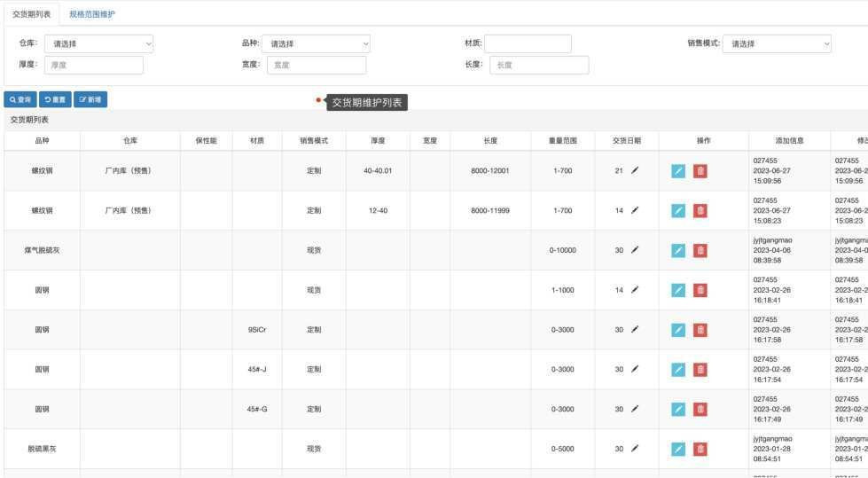Edit the 煤气脱硫灰 row
This screenshot has width=868, height=478.
(678, 251)
